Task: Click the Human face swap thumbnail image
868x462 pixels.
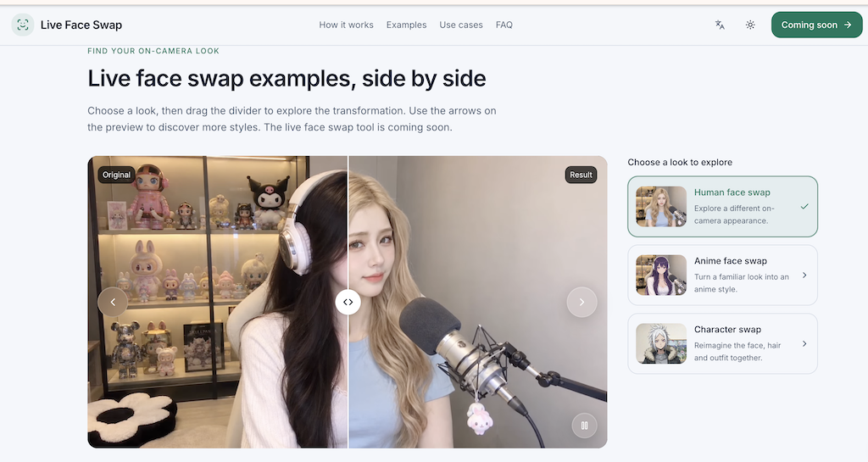Action: 661,206
